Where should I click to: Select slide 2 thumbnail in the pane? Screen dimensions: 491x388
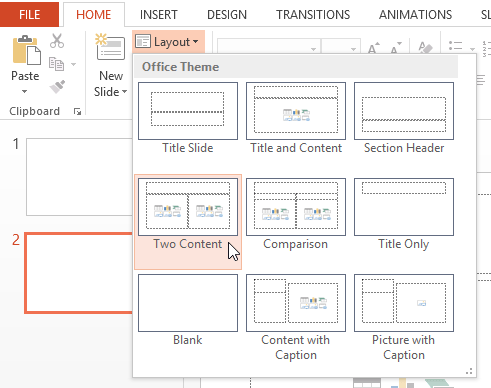click(x=79, y=273)
